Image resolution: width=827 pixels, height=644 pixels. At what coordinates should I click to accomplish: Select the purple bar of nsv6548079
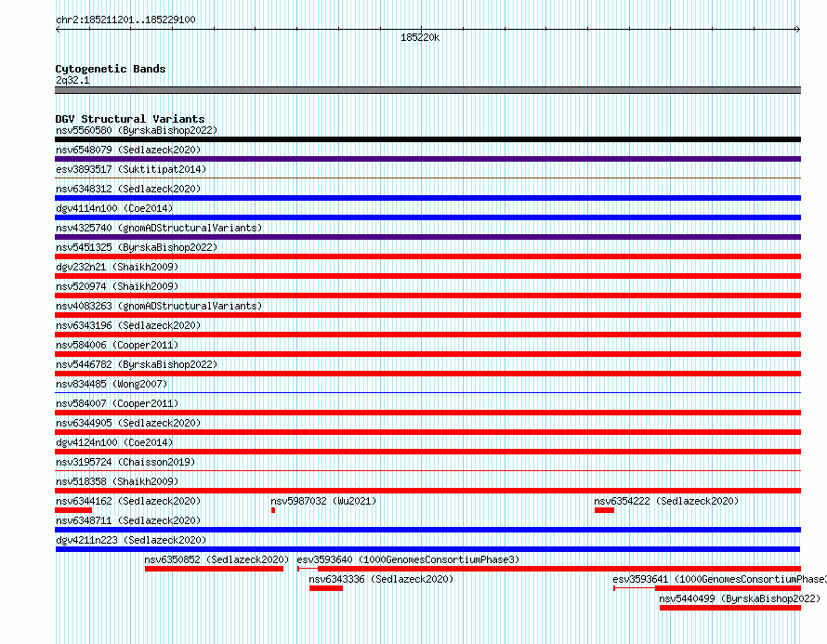(x=427, y=159)
